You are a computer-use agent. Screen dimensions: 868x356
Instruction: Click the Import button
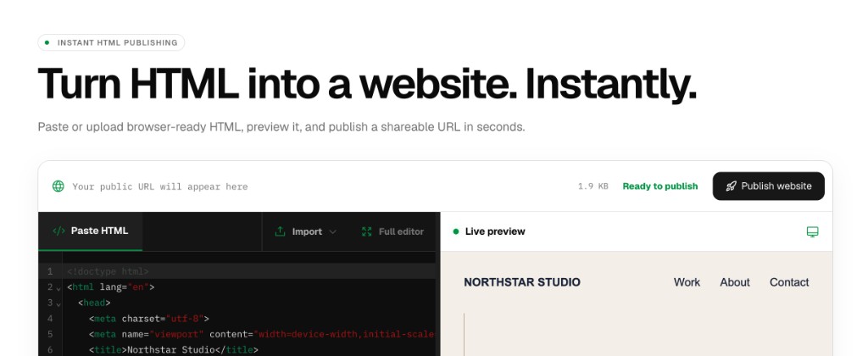[x=305, y=231]
